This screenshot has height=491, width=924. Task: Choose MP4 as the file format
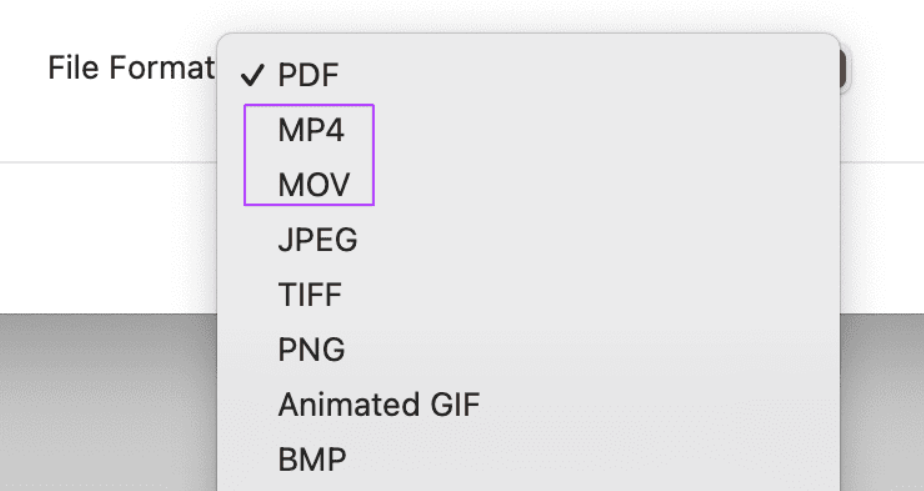pos(311,131)
